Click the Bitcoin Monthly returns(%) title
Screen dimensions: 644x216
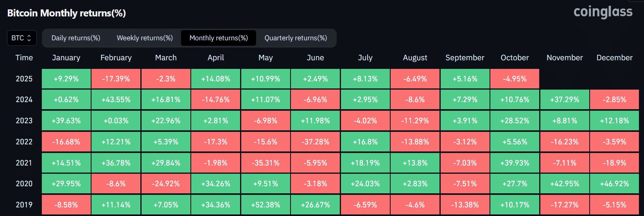pos(66,13)
